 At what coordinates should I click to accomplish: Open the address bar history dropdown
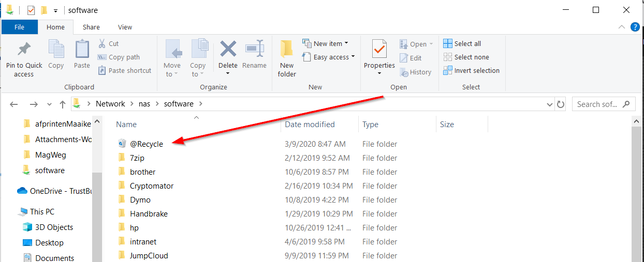[550, 104]
